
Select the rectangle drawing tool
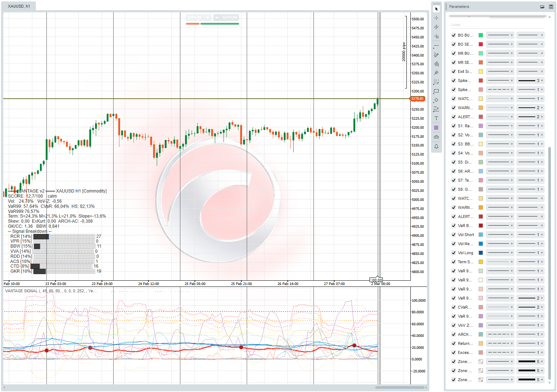coord(436,91)
